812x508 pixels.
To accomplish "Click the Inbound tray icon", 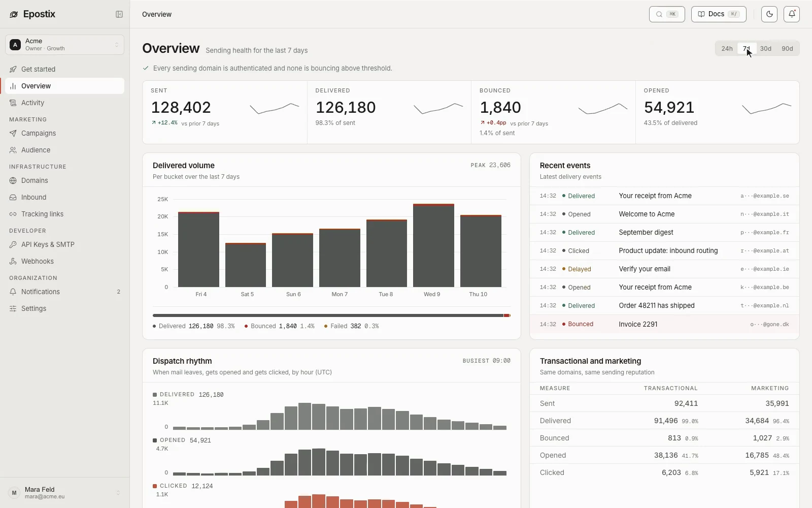I will tap(13, 197).
